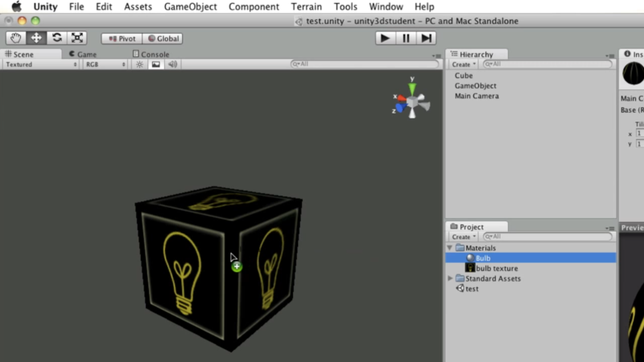644x362 pixels.
Task: Select bulb texture asset name
Action: (x=497, y=269)
